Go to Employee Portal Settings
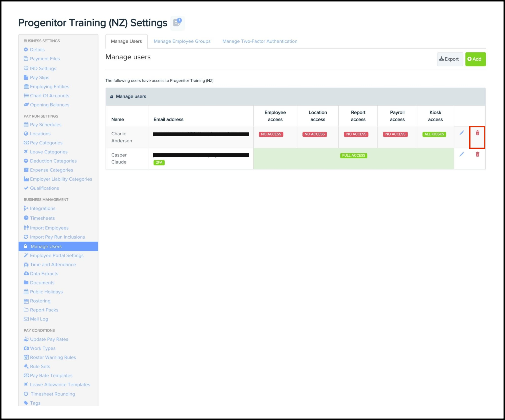Viewport: 505px width, 420px height. tap(57, 255)
